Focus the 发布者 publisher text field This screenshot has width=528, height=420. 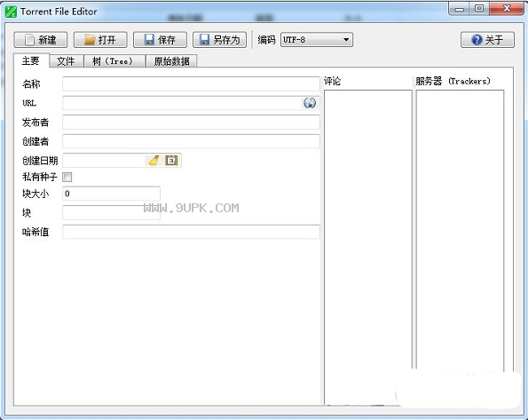(191, 122)
